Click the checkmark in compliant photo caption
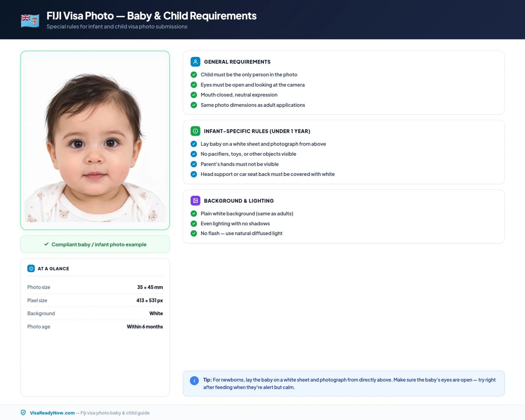Screen dimensions: 525x420 coord(46,244)
